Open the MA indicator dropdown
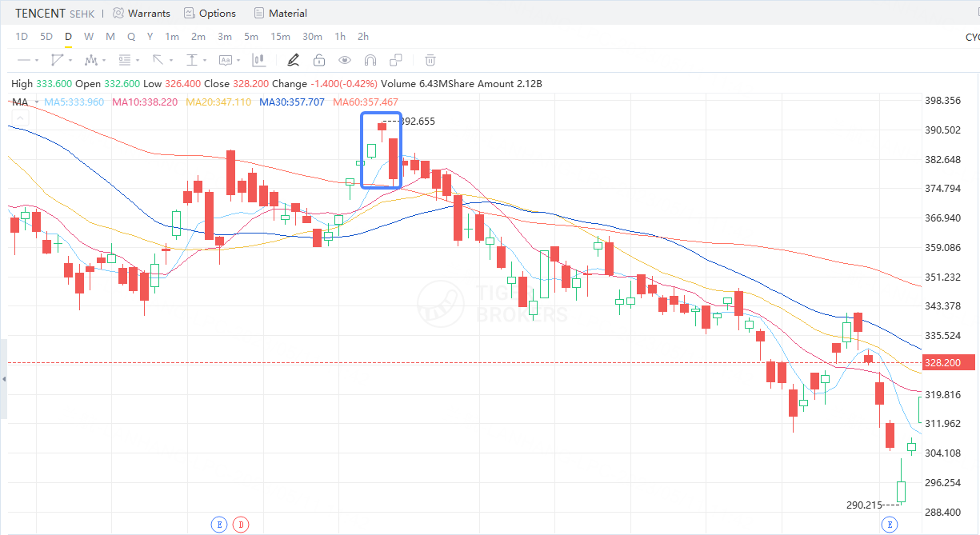 pyautogui.click(x=37, y=102)
